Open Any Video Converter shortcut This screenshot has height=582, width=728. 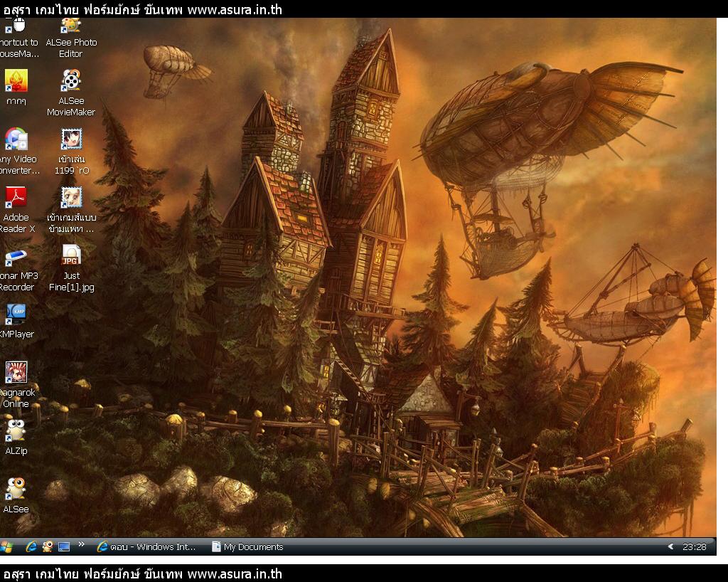click(18, 151)
